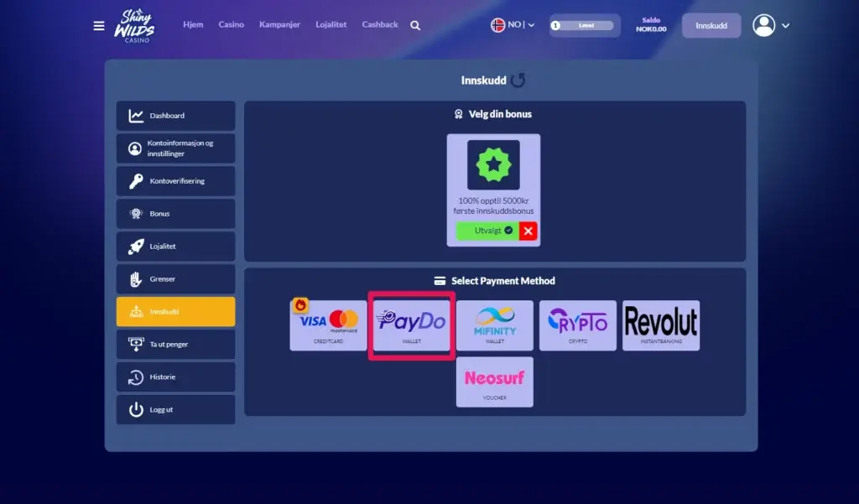Open the Grenser sidebar tab
Image resolution: width=859 pixels, height=504 pixels.
[x=176, y=279]
